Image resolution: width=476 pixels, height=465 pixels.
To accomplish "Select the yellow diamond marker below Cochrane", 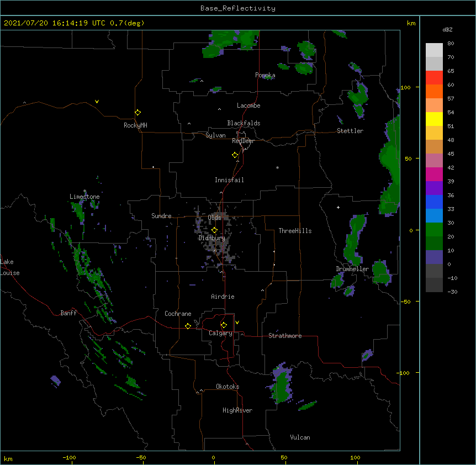I will point(188,326).
